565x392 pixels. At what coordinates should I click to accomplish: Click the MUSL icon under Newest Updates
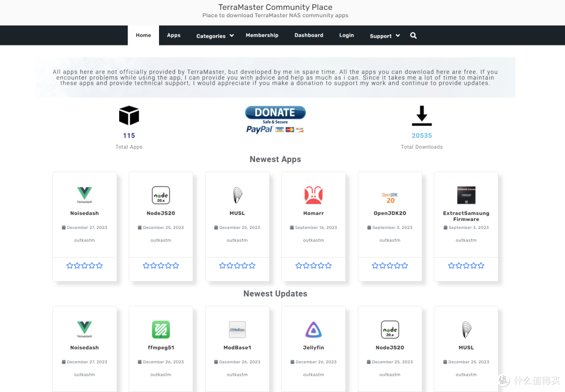click(466, 329)
